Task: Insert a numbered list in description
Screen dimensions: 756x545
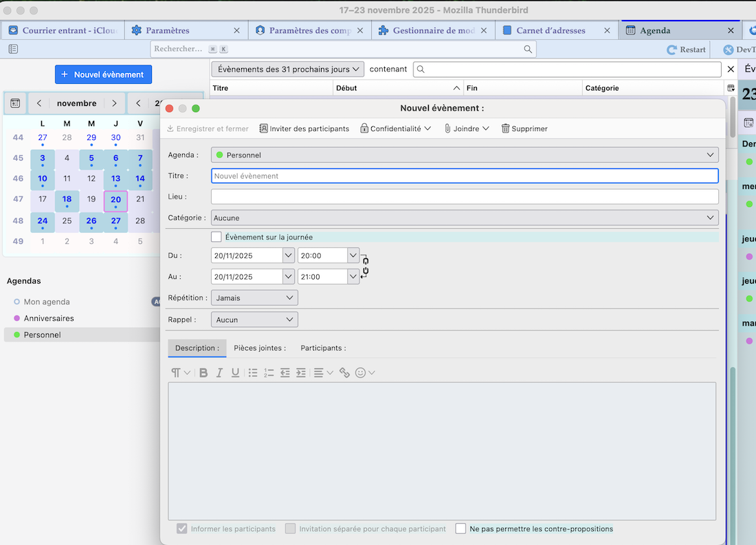Action: click(x=269, y=372)
